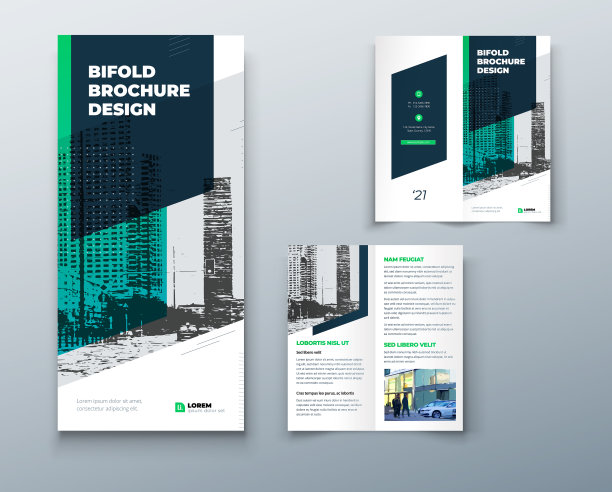Open the street photo with white car
612x492 pixels.
point(420,393)
